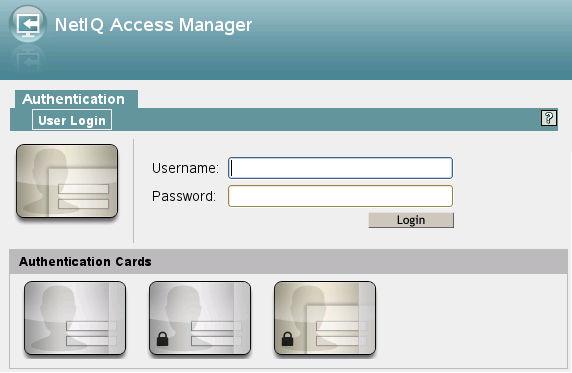Viewport: 572px width, 373px height.
Task: Click the NetIQ Access Manager title text
Action: point(153,25)
